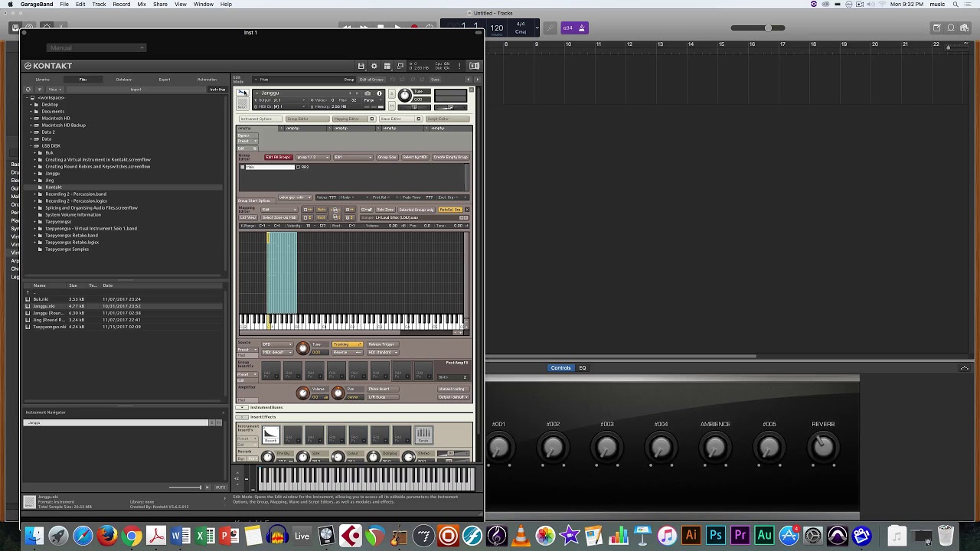Launch Ableton Live from the Dock
Viewport: 980px width, 551px height.
click(x=302, y=536)
